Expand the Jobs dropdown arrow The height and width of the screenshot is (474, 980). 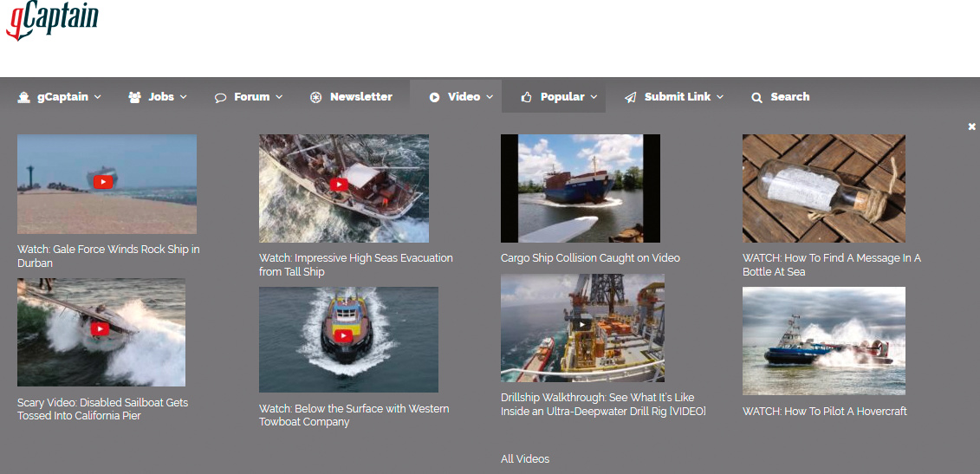coord(184,97)
